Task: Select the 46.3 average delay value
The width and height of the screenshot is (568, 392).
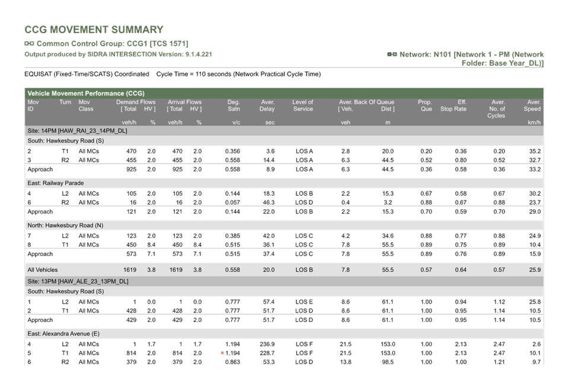Action: pos(269,202)
